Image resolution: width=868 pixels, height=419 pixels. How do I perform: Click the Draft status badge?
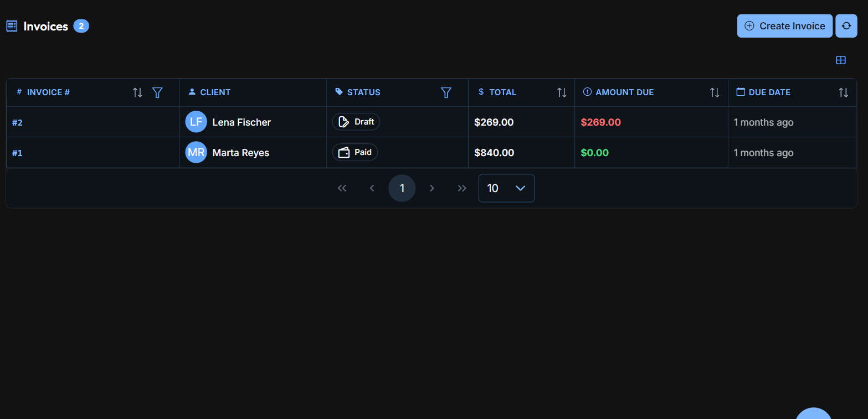[356, 122]
